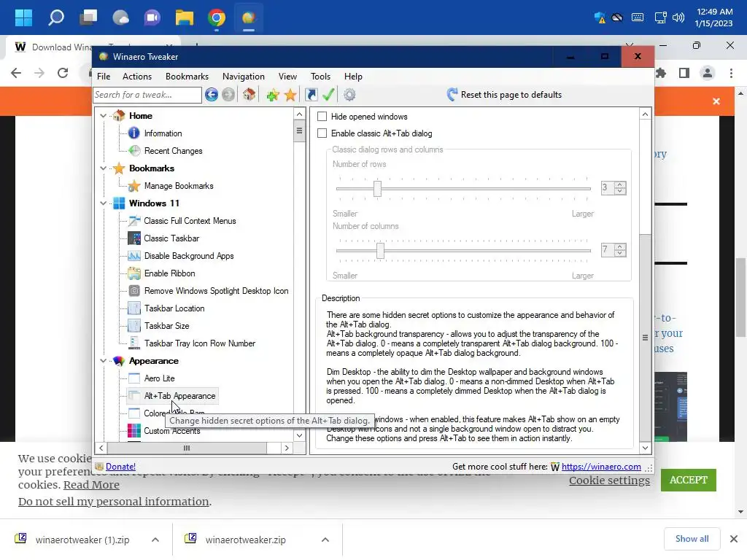Screen dimensions: 747x560
Task: Open the Bookmarks menu
Action: pyautogui.click(x=187, y=76)
